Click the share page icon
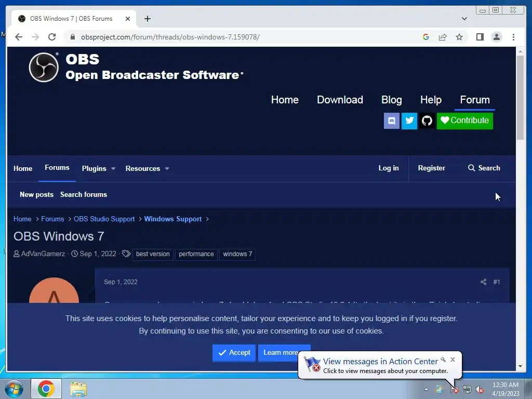 (x=443, y=37)
